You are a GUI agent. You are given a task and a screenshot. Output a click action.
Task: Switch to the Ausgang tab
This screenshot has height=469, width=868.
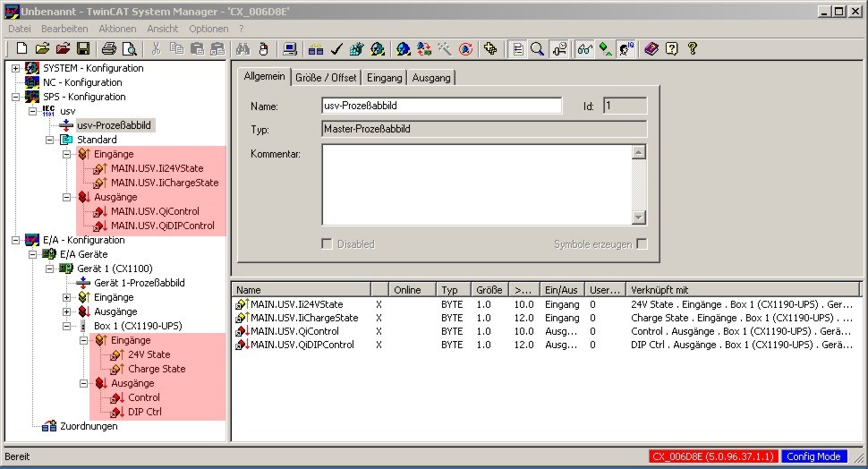(x=431, y=78)
